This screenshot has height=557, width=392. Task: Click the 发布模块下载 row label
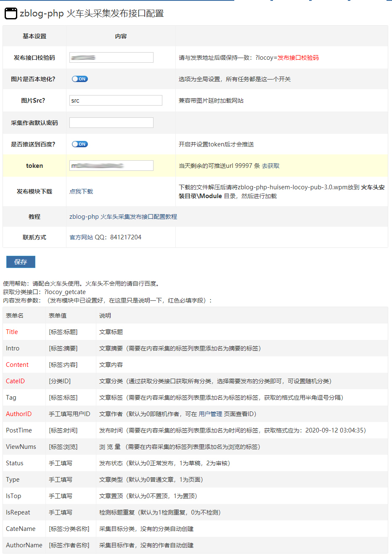34,191
